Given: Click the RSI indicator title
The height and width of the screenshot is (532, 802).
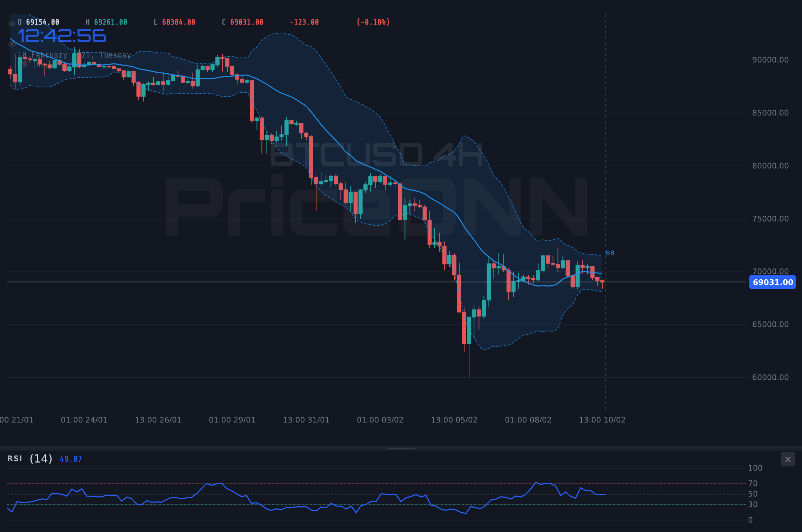Looking at the screenshot, I should click(x=15, y=458).
